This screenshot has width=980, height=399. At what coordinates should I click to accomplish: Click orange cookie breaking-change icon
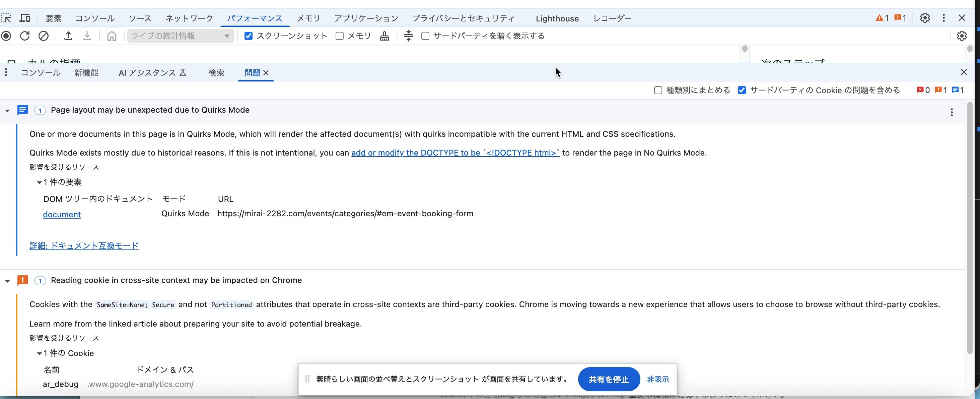click(x=23, y=280)
